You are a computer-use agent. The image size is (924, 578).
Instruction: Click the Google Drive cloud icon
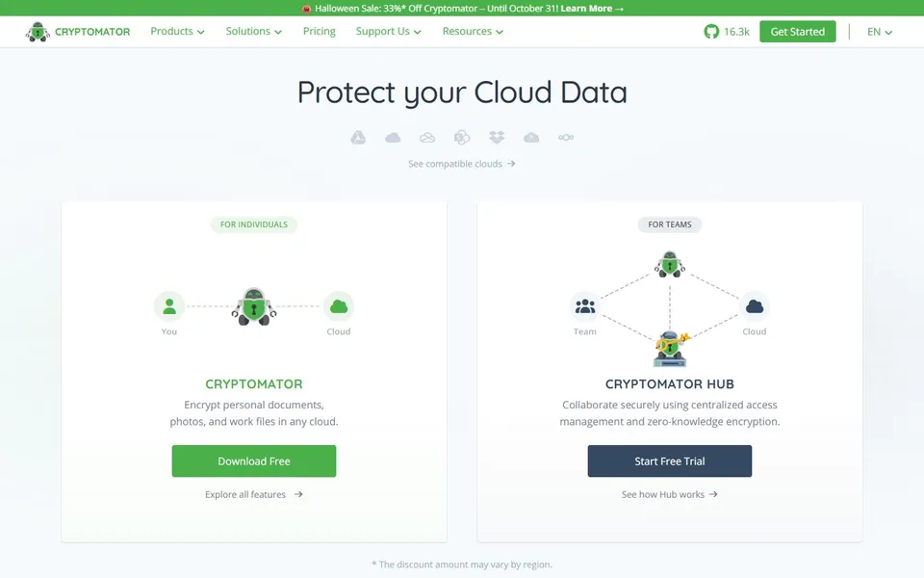[358, 138]
